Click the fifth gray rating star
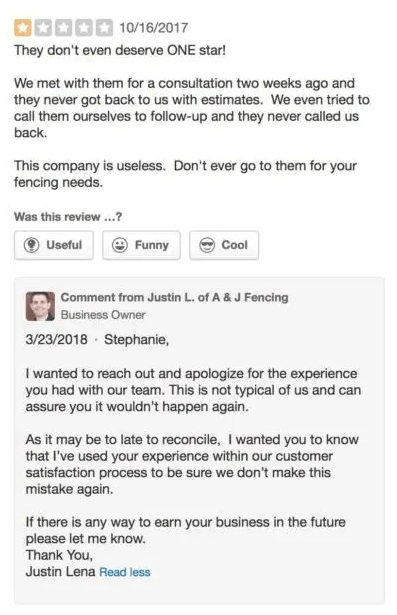 click(x=104, y=28)
